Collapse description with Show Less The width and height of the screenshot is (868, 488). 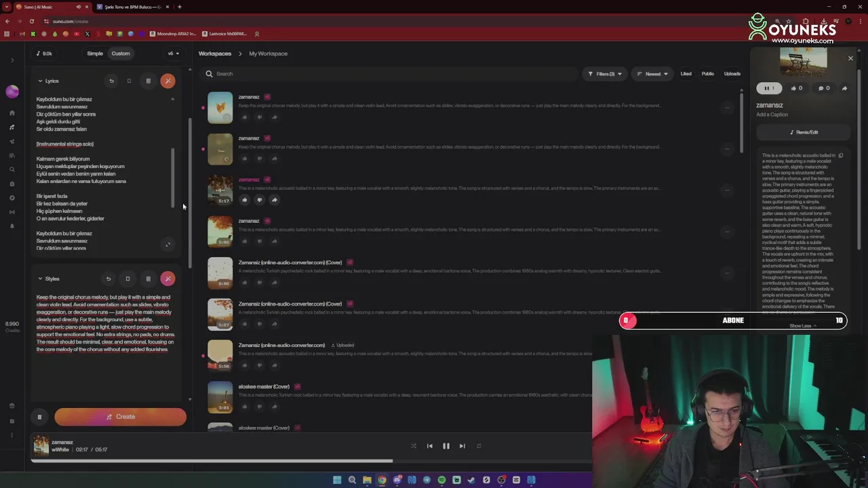803,326
